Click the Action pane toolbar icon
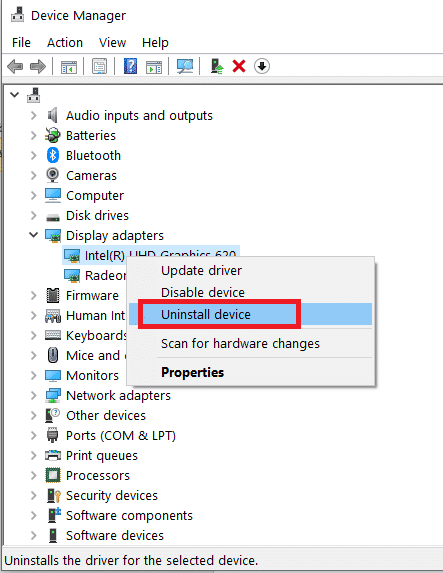The height and width of the screenshot is (573, 443). coord(154,67)
